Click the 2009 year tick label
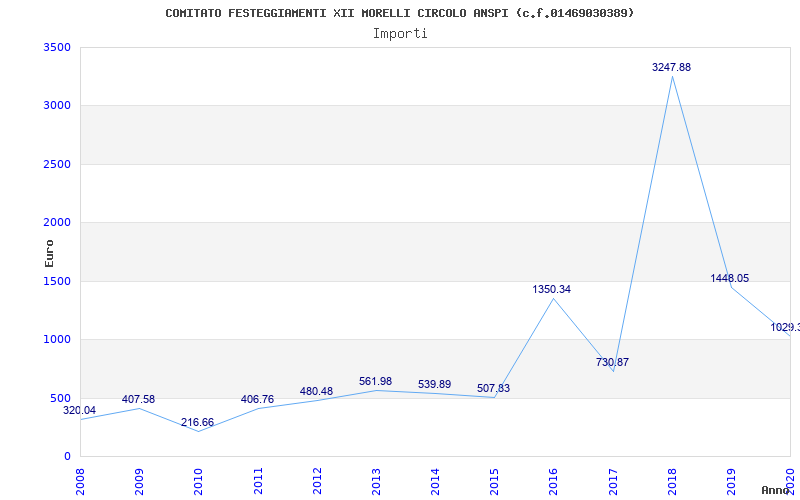This screenshot has height=500, width=800. coord(139,481)
